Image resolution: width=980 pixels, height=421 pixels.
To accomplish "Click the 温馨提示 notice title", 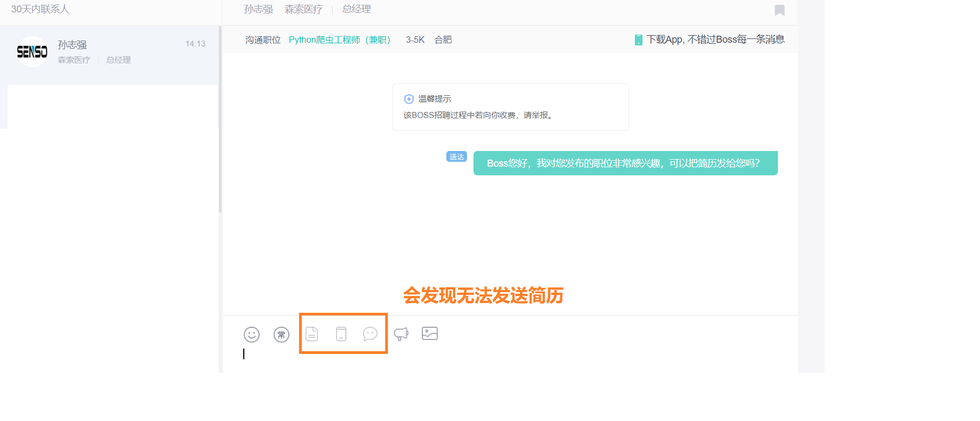I will coord(434,99).
